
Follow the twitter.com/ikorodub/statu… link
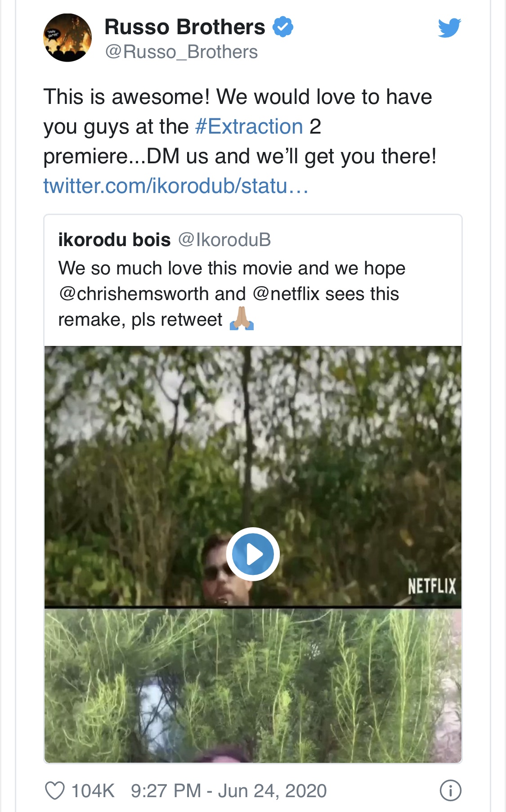tap(176, 186)
